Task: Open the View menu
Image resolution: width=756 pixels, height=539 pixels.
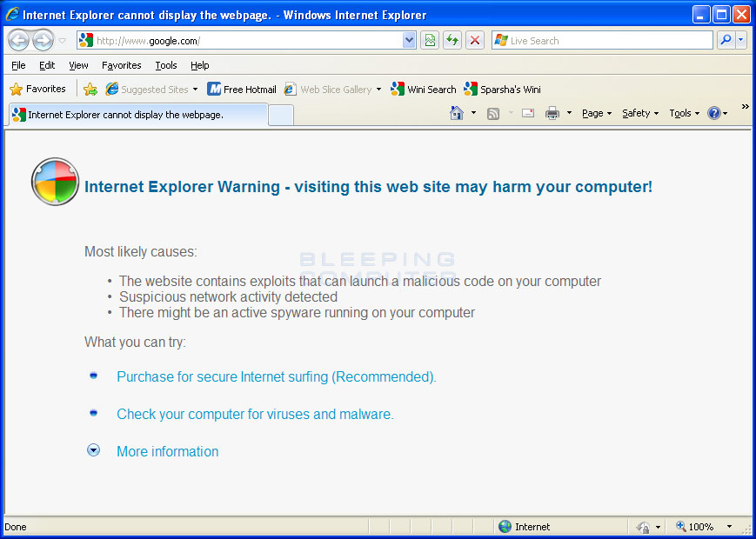Action: pos(78,65)
